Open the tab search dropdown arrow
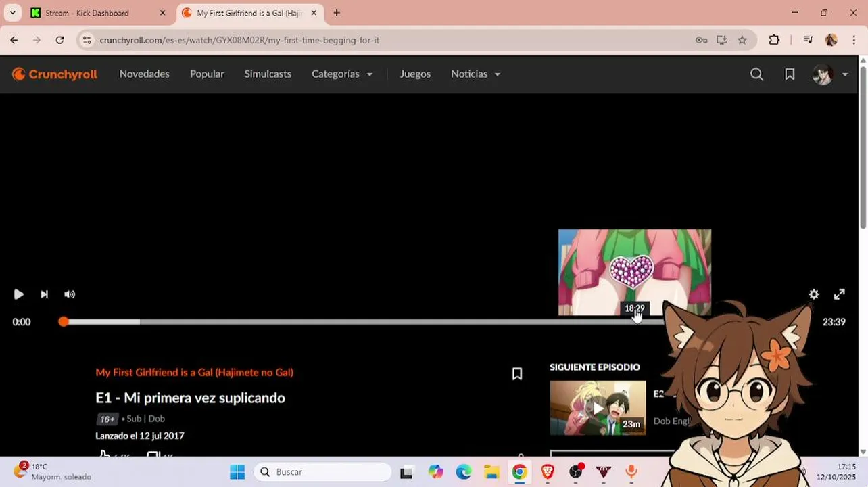Screen dimensions: 868x487 coord(12,13)
